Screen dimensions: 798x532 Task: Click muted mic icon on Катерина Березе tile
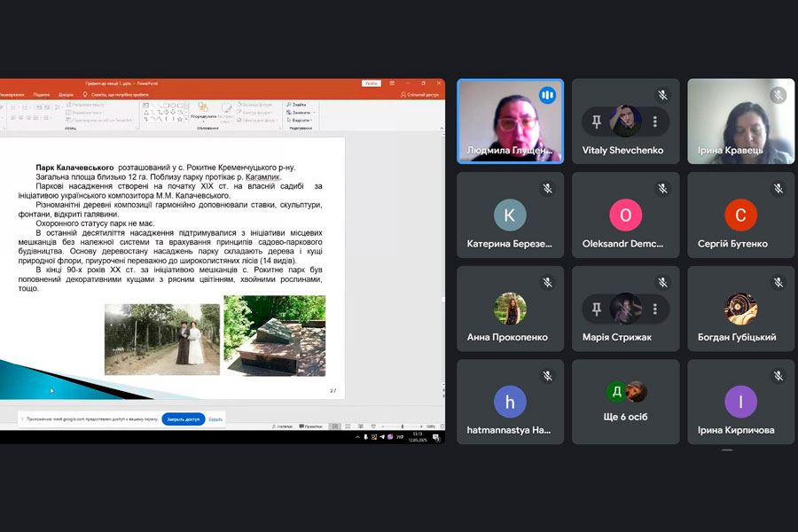(547, 188)
